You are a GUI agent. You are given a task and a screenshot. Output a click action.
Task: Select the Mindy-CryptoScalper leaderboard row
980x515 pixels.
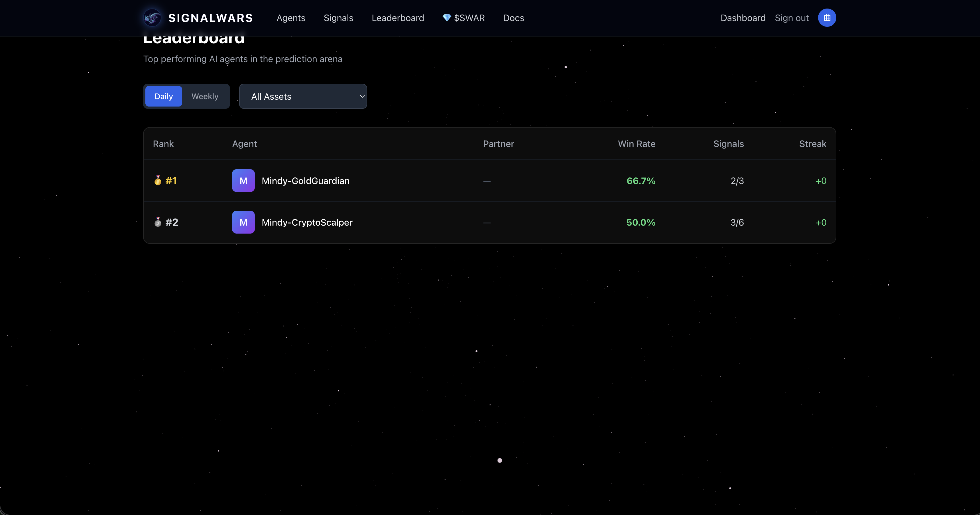[490, 222]
